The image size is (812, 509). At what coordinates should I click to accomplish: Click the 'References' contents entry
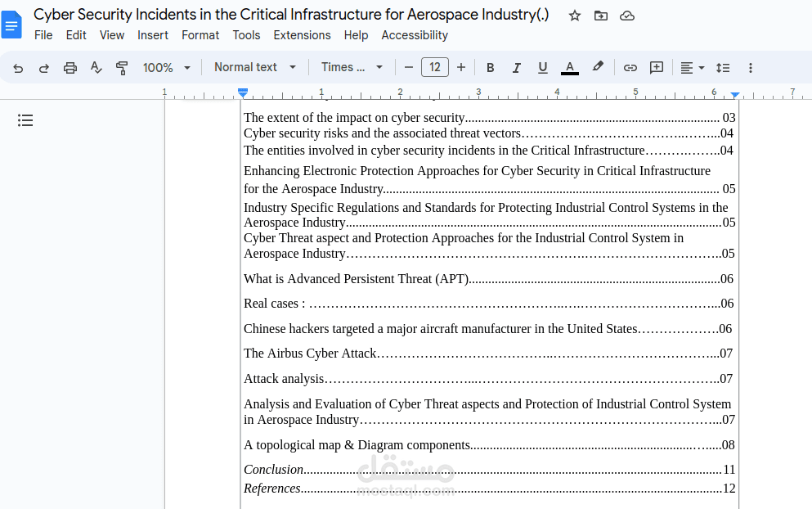489,489
